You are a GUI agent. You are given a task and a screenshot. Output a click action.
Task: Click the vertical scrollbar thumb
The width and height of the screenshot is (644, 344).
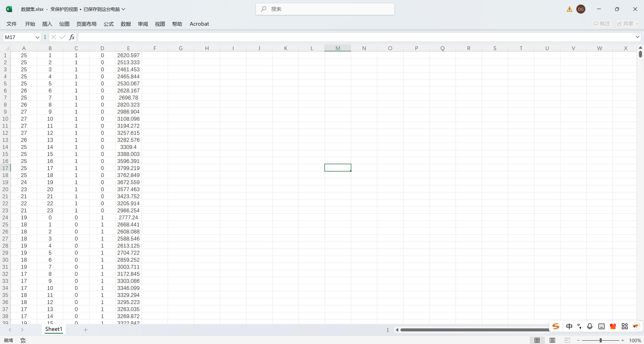pyautogui.click(x=640, y=54)
